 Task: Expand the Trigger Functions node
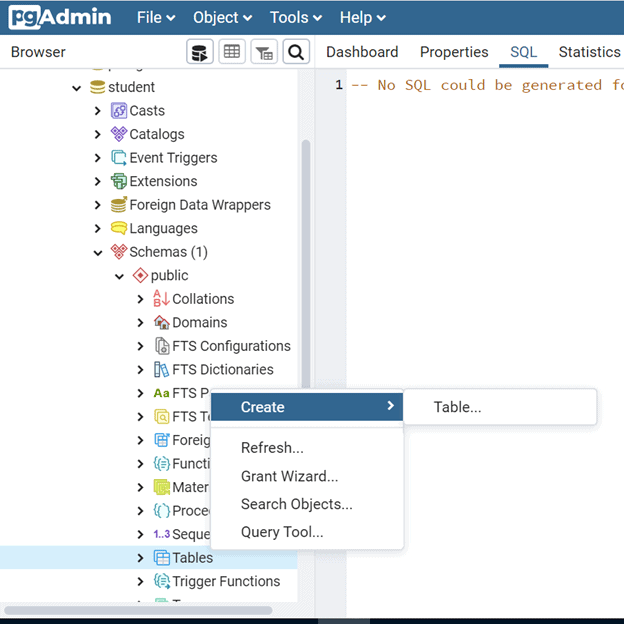point(140,581)
